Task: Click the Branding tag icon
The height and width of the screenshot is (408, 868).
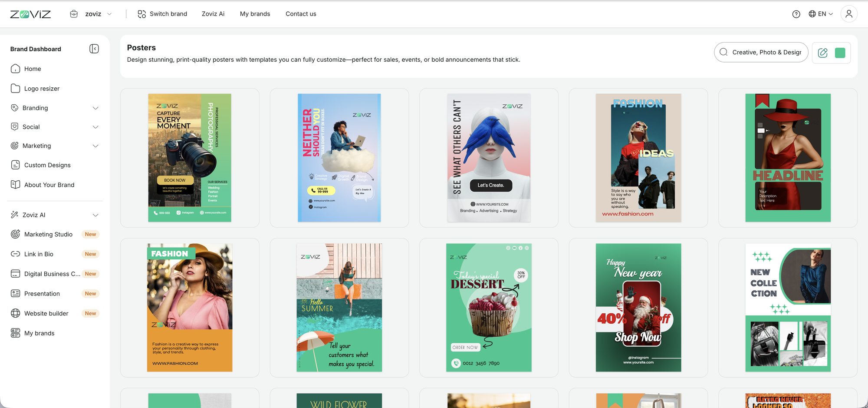Action: (x=14, y=108)
